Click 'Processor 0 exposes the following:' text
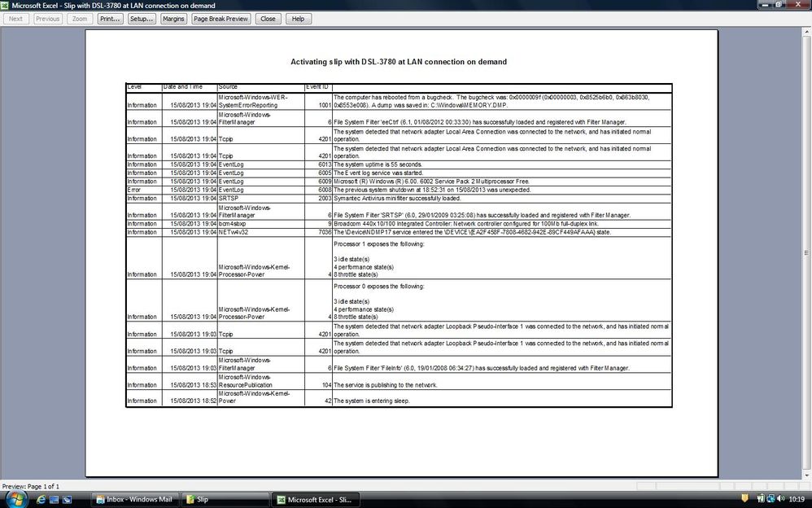The image size is (812, 508). tap(378, 286)
